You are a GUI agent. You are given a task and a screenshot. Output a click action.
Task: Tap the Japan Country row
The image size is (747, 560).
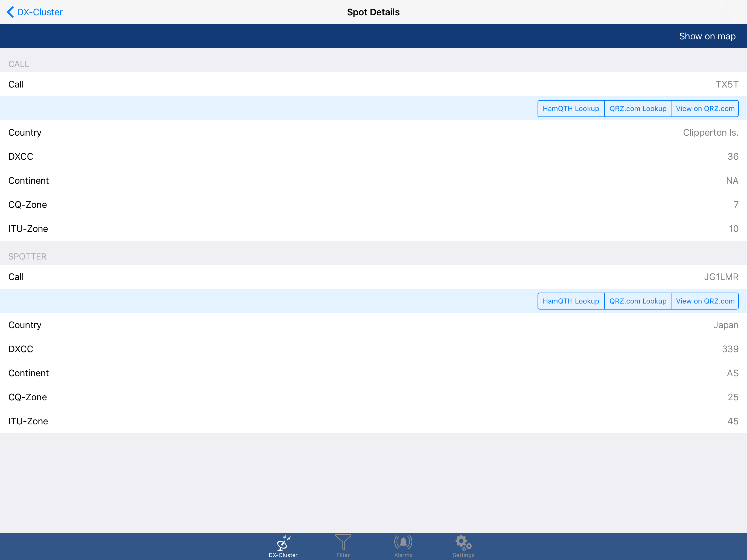coord(373,325)
